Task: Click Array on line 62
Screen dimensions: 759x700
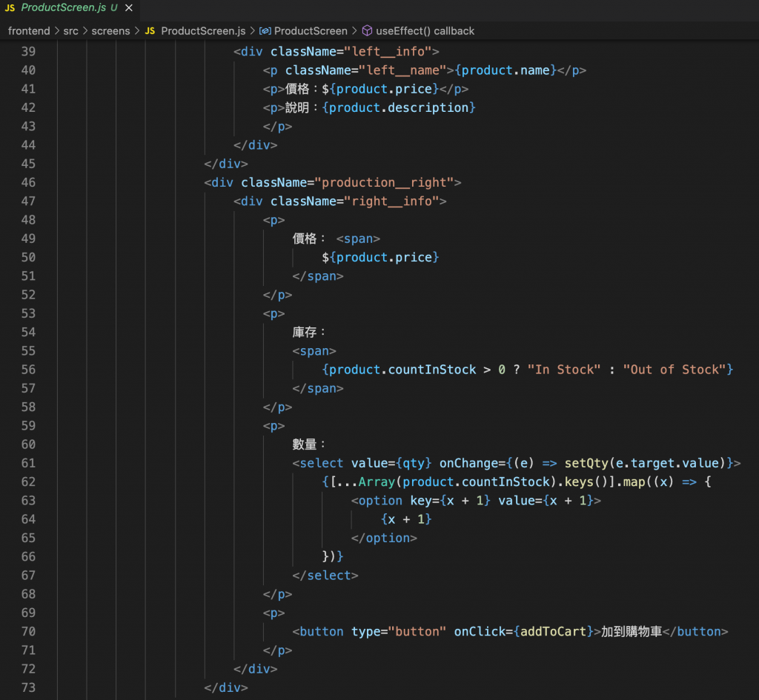Action: (x=377, y=481)
